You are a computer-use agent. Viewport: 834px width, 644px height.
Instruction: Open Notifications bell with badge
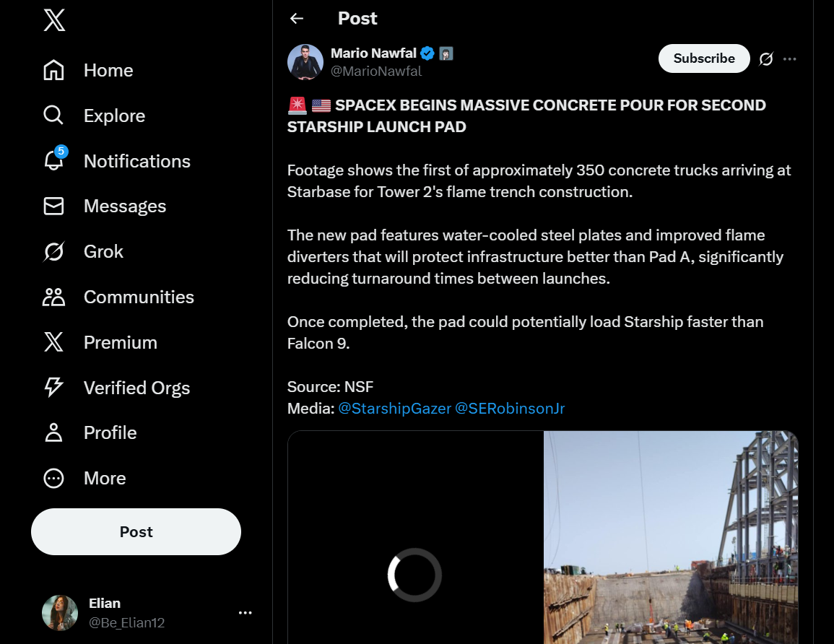[54, 160]
